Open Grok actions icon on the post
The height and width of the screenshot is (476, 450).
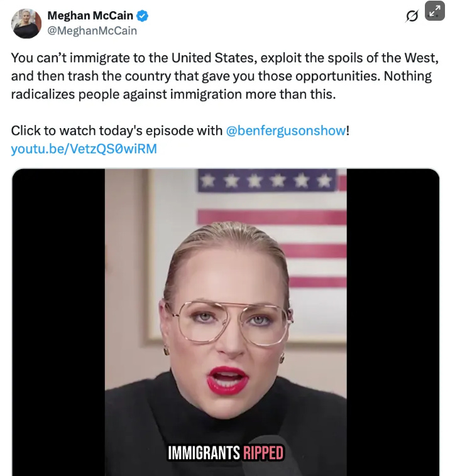(412, 16)
